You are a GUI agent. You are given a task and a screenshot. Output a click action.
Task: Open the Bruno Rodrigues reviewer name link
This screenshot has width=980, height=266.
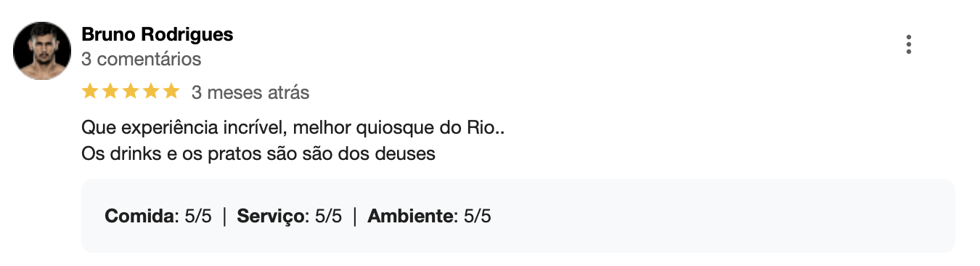coord(158,34)
